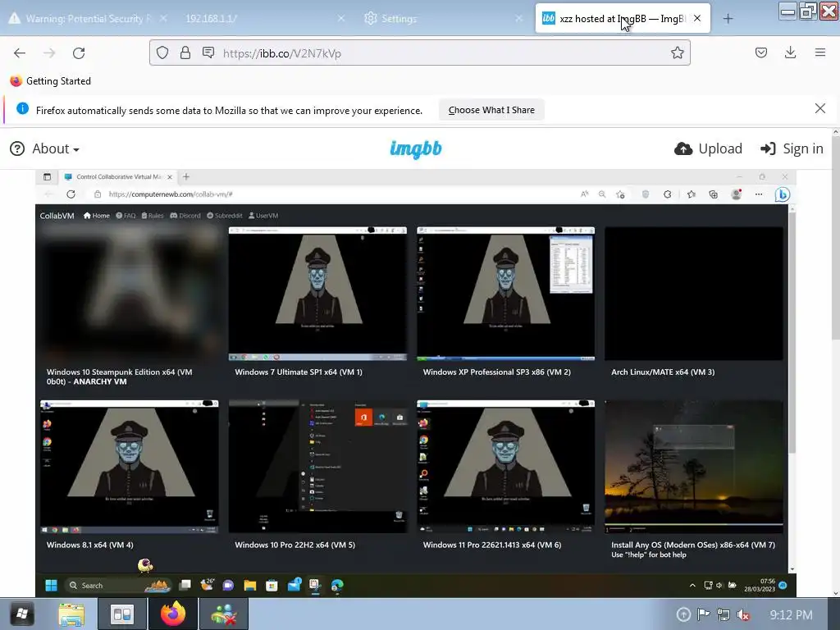Bookmark this page with the star icon
This screenshot has height=630, width=840.
pyautogui.click(x=677, y=52)
